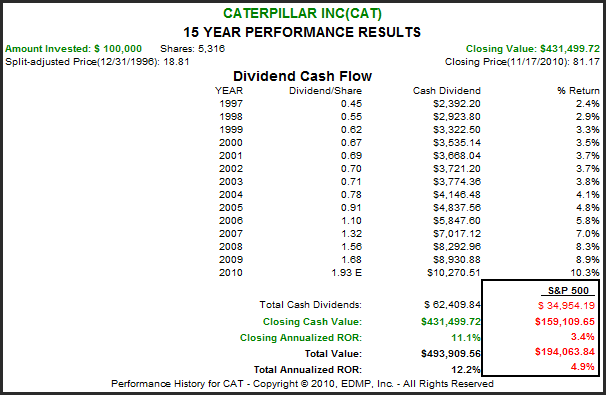Select the 11.1% closing annualized ROR
The image size is (606, 395).
click(x=466, y=338)
